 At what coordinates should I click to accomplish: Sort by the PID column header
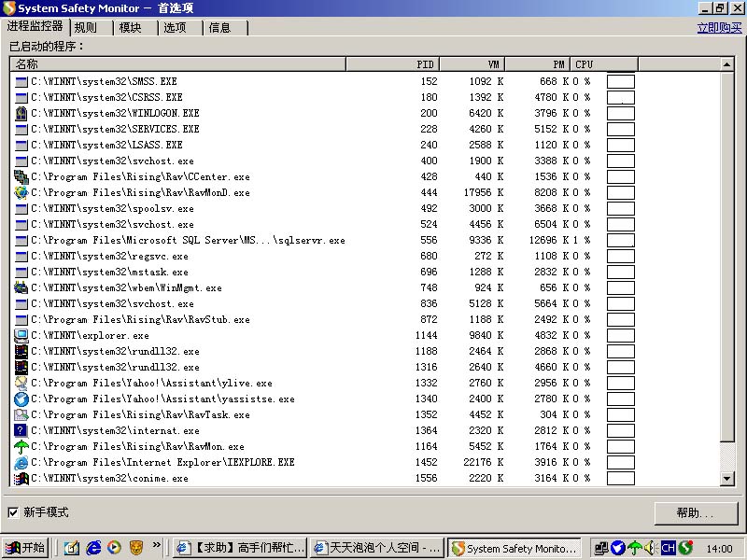[x=392, y=63]
